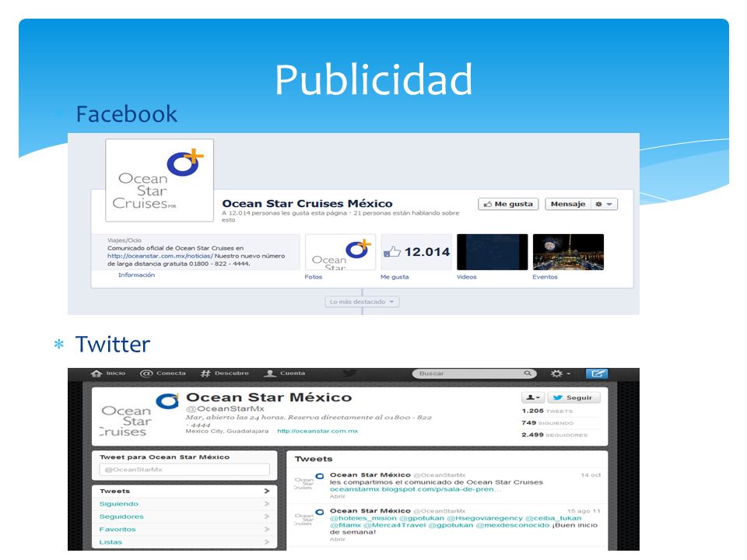Click the @mexdesconocido mention

pyautogui.click(x=513, y=525)
